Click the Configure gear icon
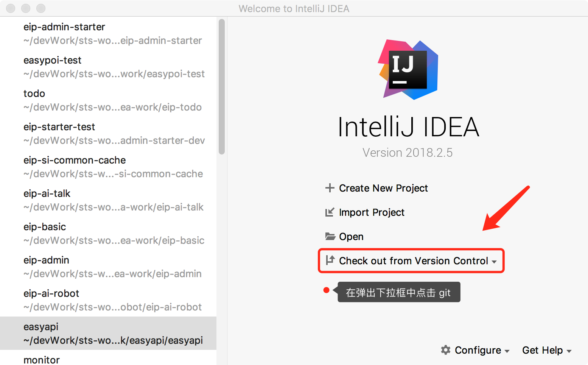 coord(446,350)
